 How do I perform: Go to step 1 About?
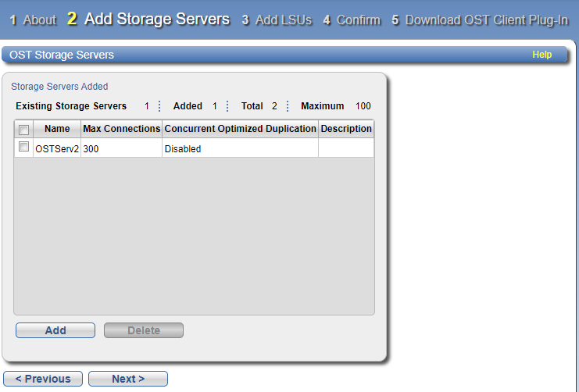(33, 20)
